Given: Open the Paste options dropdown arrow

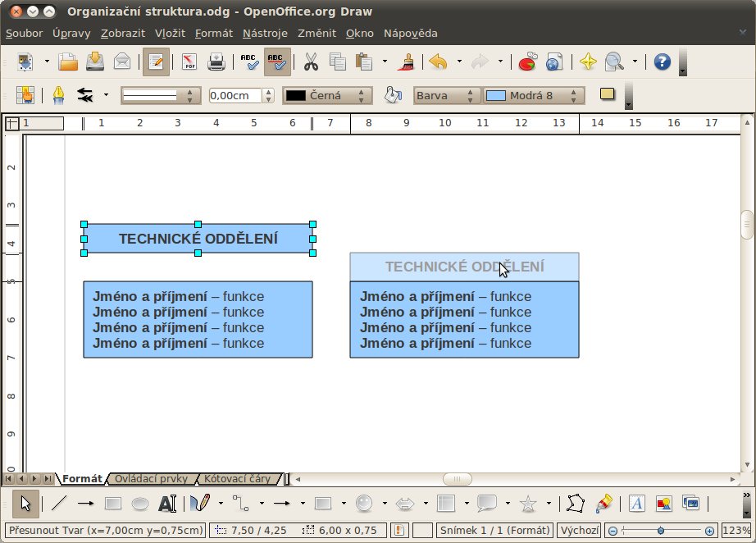Looking at the screenshot, I should (385, 62).
